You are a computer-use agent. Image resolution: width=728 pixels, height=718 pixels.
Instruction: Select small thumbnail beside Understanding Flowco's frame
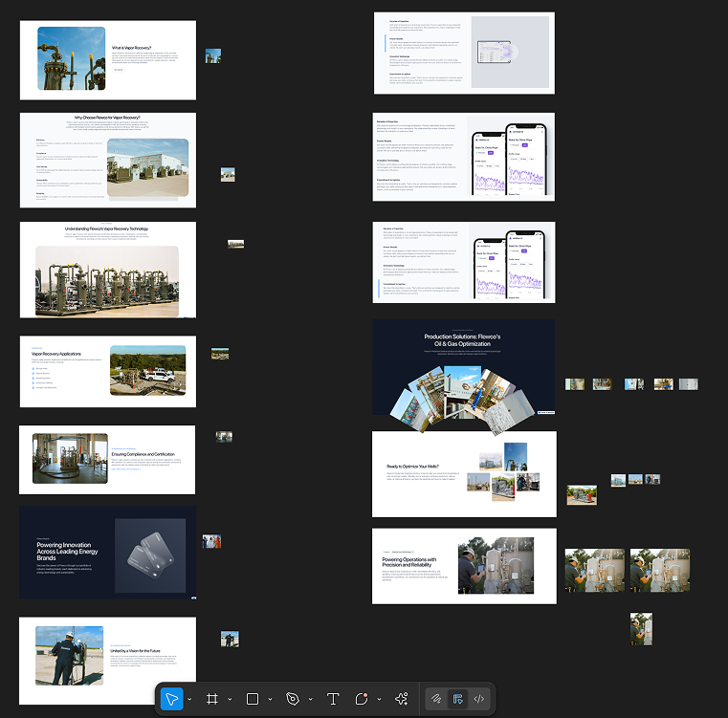click(236, 244)
